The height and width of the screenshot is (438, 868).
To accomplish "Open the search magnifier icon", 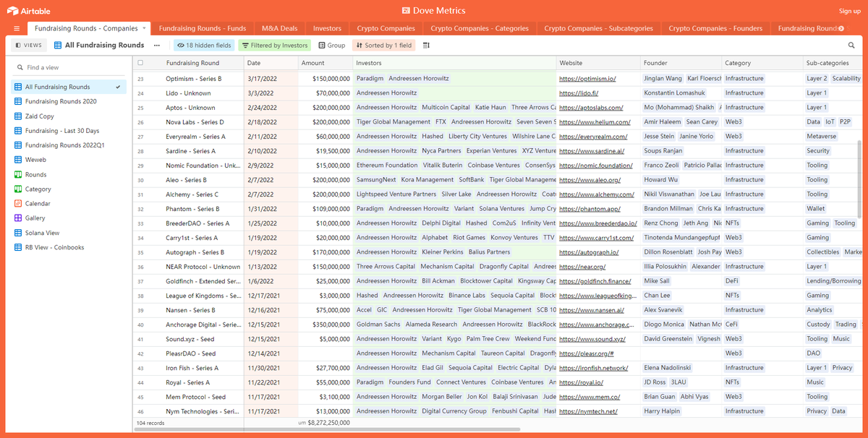I will pos(851,45).
